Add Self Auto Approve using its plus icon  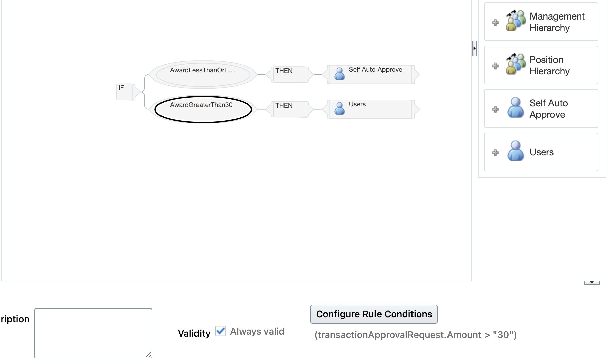495,109
